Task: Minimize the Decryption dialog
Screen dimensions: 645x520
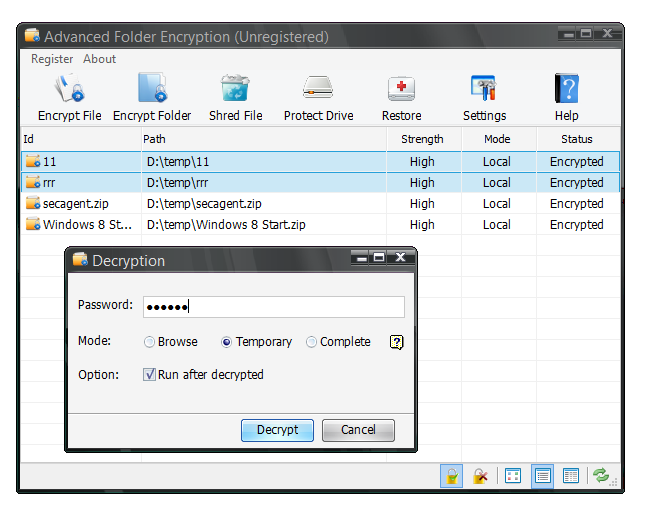Action: [x=362, y=258]
